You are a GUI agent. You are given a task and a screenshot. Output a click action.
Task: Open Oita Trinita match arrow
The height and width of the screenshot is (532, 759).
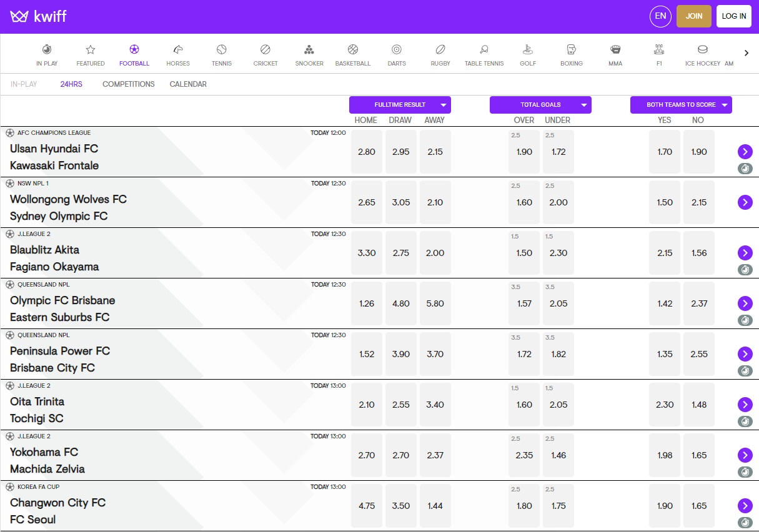[x=745, y=405]
